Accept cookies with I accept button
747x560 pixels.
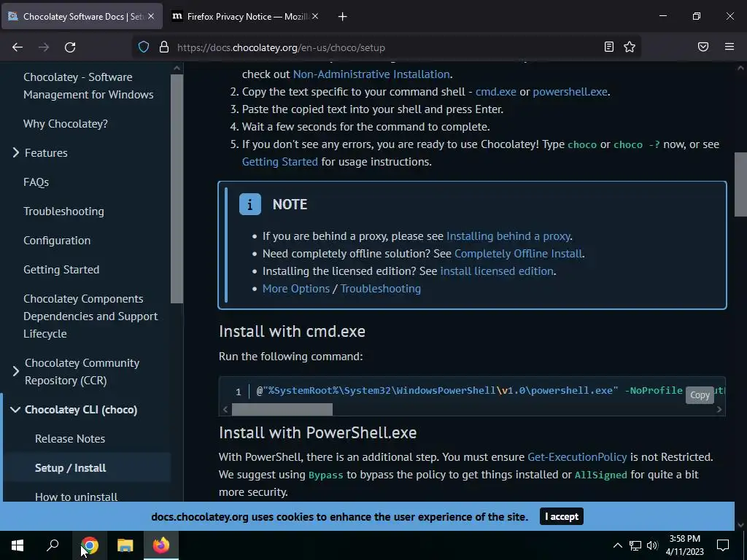(x=561, y=517)
